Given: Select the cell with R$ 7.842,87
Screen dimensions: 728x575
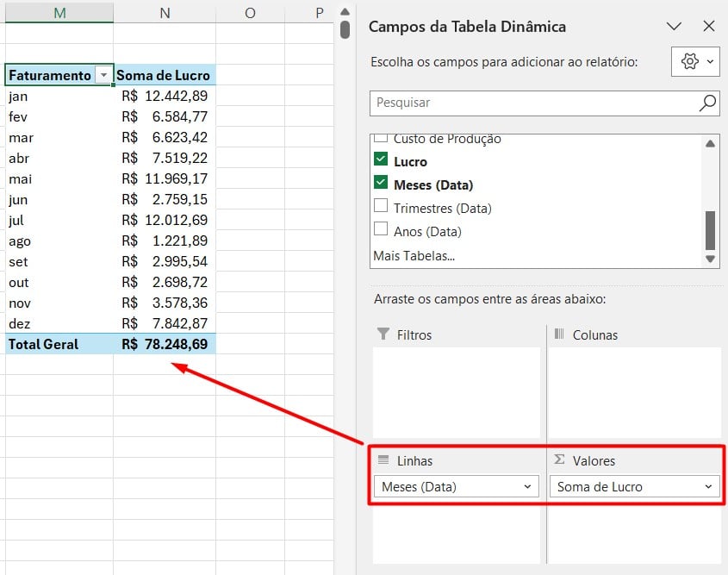Looking at the screenshot, I should tap(165, 323).
